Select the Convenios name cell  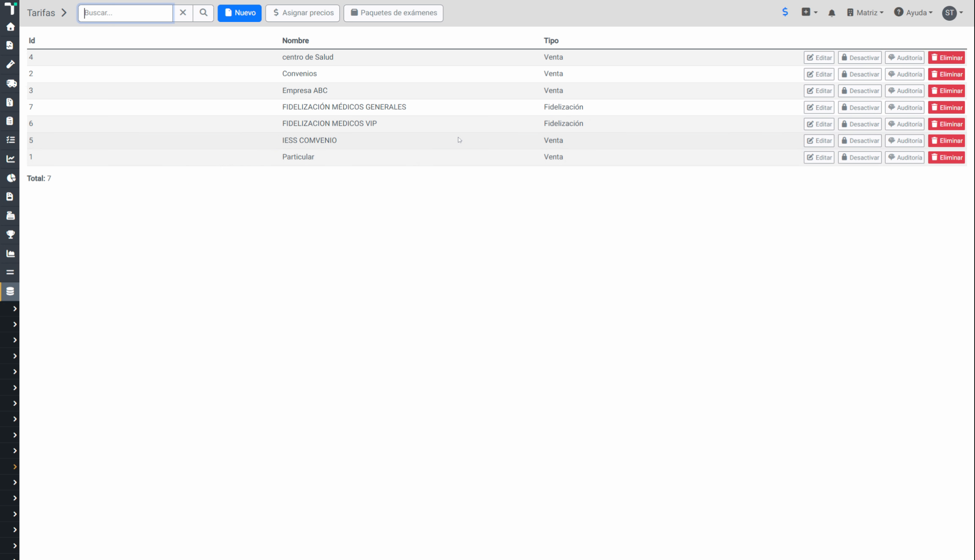click(x=299, y=74)
